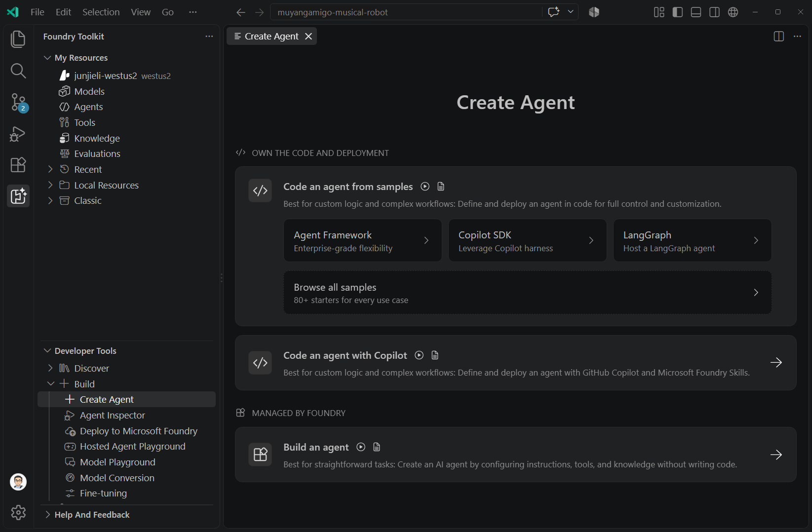Open Foundry Toolkit panel more actions
Image resolution: width=812 pixels, height=532 pixels.
point(209,37)
